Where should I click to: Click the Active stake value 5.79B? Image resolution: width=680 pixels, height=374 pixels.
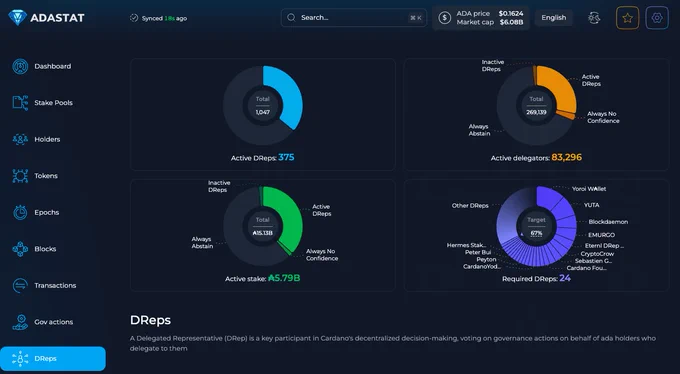pos(284,278)
